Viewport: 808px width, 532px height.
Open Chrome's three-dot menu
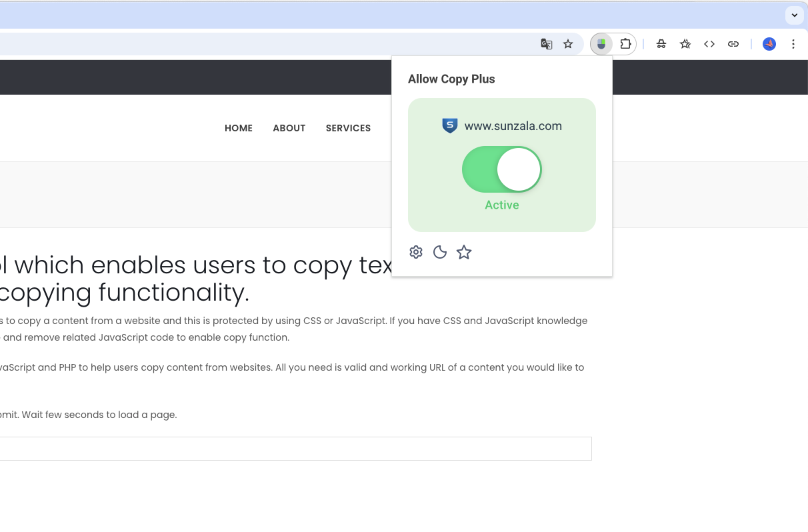pos(793,43)
